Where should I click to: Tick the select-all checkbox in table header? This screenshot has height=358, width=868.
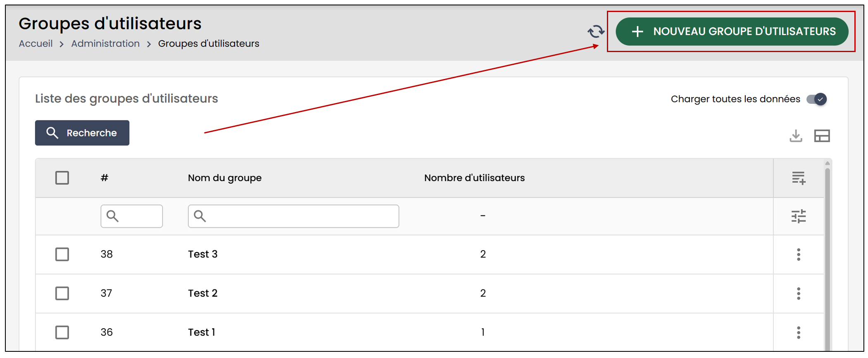[62, 178]
